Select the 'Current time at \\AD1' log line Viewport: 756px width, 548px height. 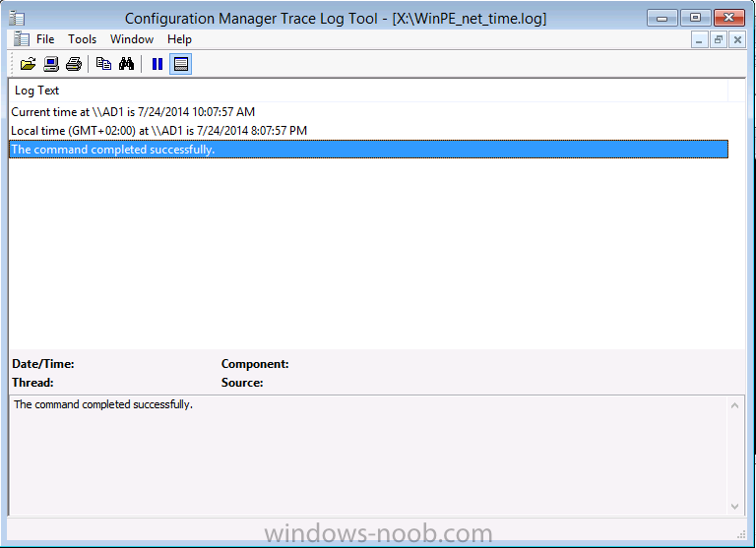click(x=368, y=112)
